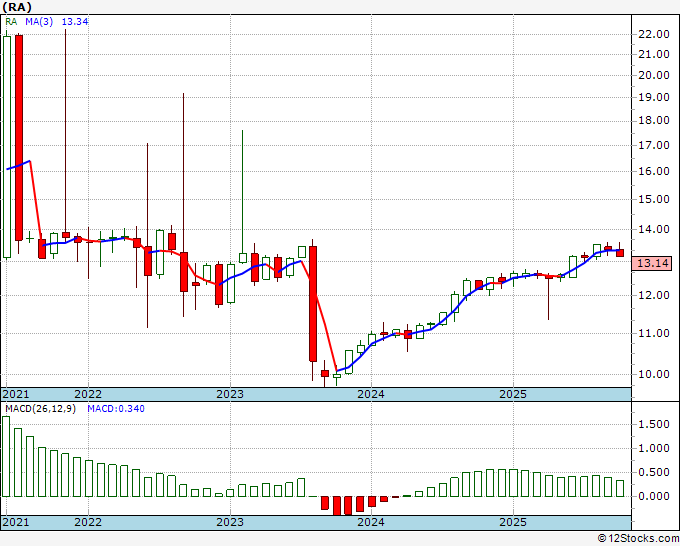The height and width of the screenshot is (546, 680).
Task: Click the green candle with wick reaching 17.50 in 2023
Action: point(242,258)
